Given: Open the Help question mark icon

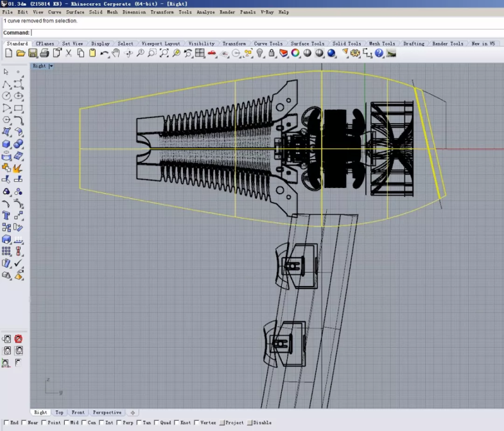Looking at the screenshot, I should pyautogui.click(x=379, y=53).
